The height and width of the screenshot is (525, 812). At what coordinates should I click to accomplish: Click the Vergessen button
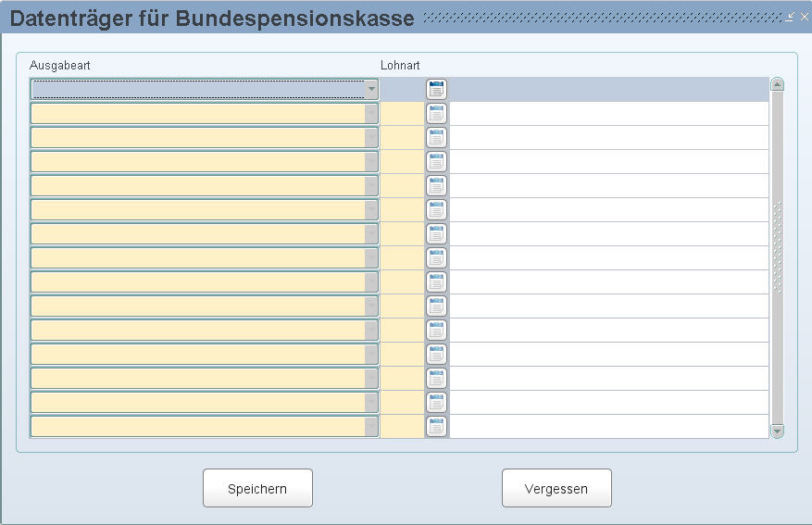[x=556, y=488]
